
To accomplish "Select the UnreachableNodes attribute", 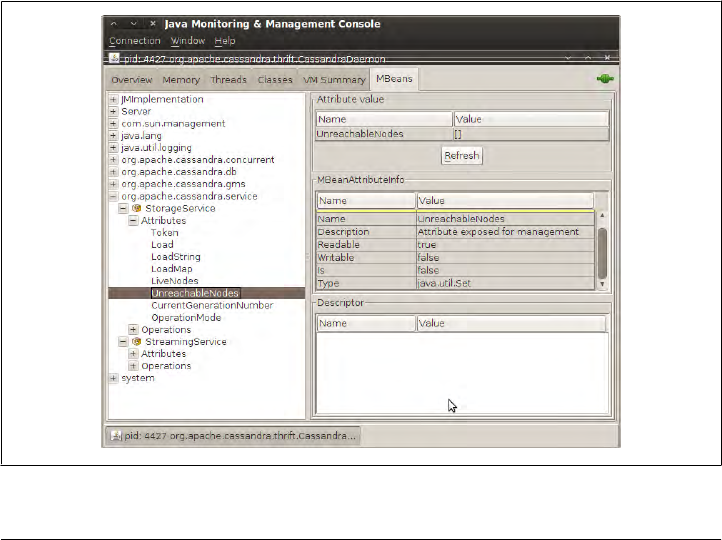I will click(x=195, y=293).
